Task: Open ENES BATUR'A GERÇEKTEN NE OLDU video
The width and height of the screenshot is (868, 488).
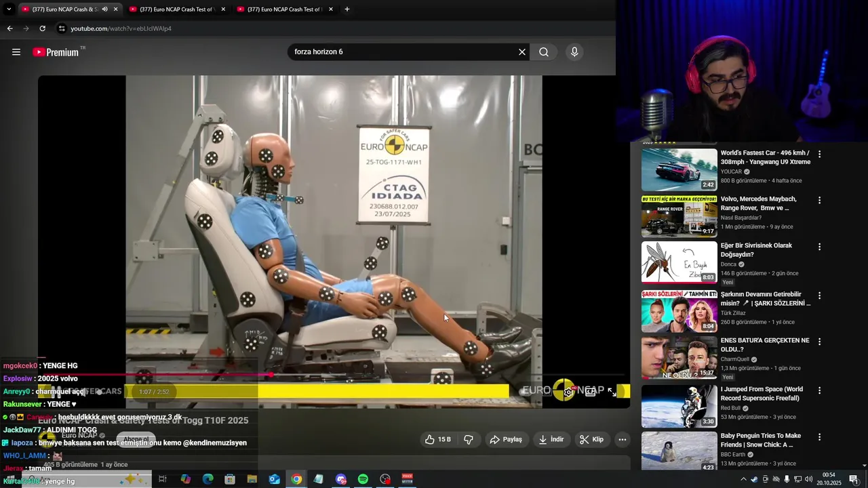Action: point(765,345)
